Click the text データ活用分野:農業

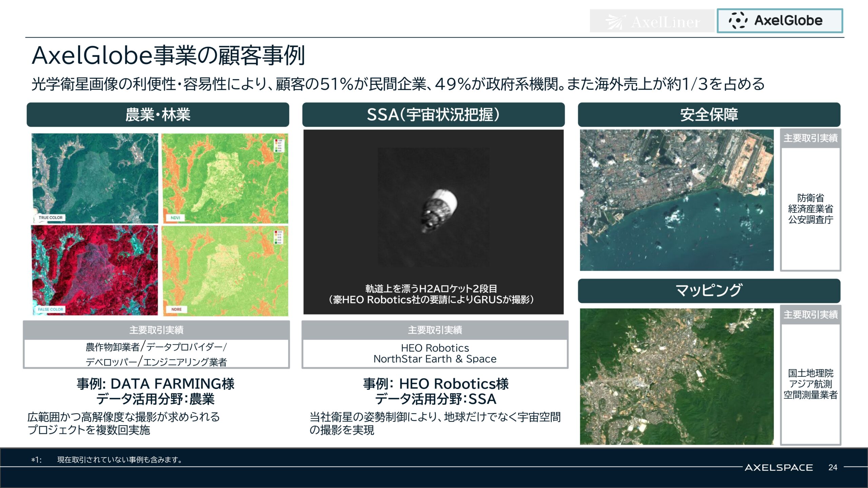click(x=156, y=399)
